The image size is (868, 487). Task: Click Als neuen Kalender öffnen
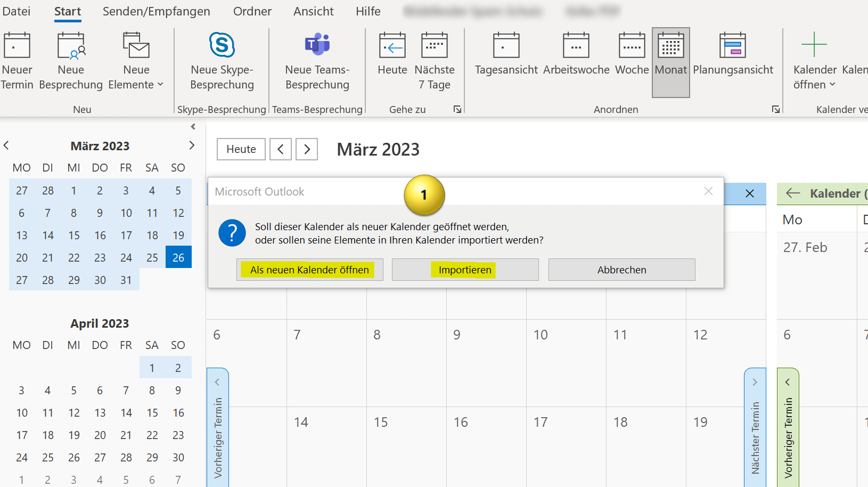point(310,270)
